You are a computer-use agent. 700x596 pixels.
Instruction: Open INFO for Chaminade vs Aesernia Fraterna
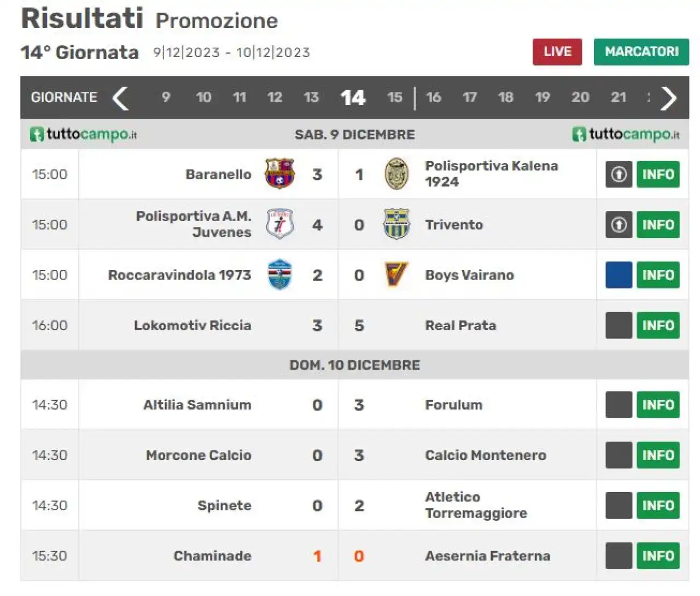coord(658,556)
